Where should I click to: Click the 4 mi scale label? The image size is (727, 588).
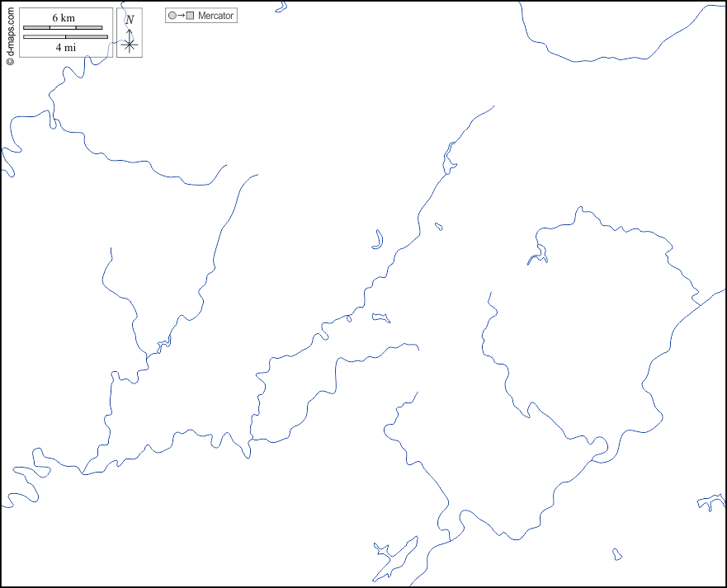pos(65,48)
